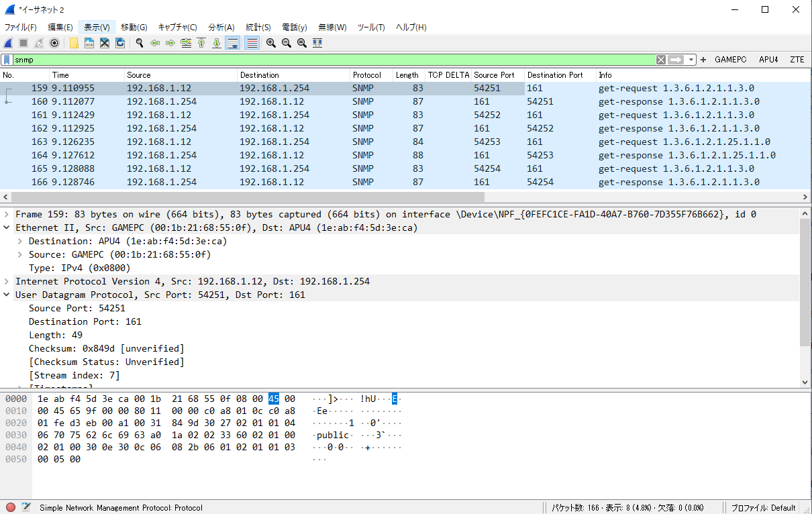Go back to the previous packet in history
Viewport: 812px width, 514px height.
point(155,43)
